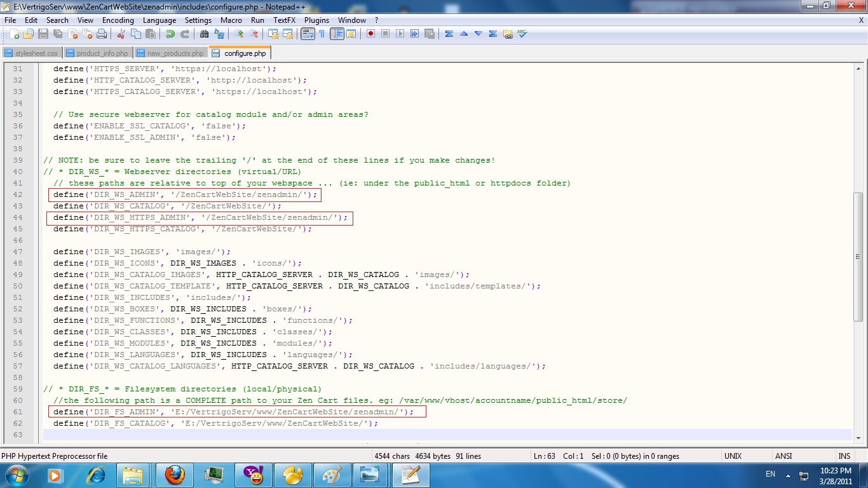Image resolution: width=868 pixels, height=488 pixels.
Task: Click the blue down triangle toolbar icon
Action: (478, 34)
